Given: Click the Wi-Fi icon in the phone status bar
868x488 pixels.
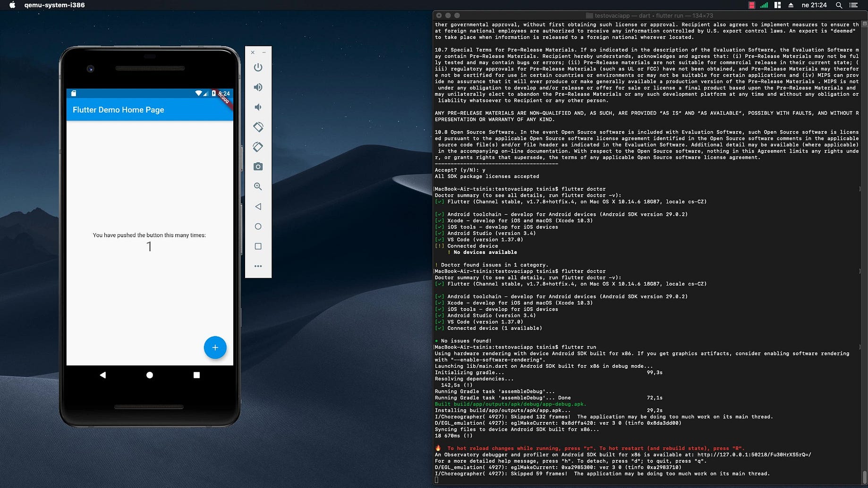Looking at the screenshot, I should coord(198,93).
